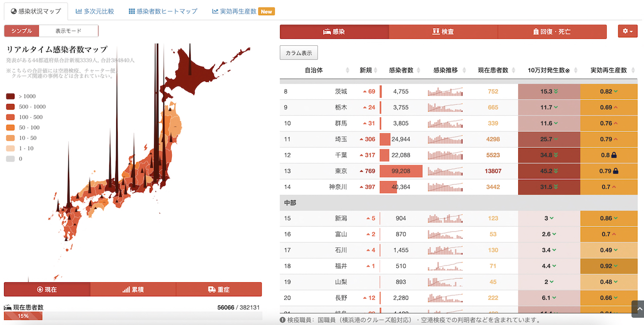Show the 感染 table category
This screenshot has width=644, height=325.
334,32
